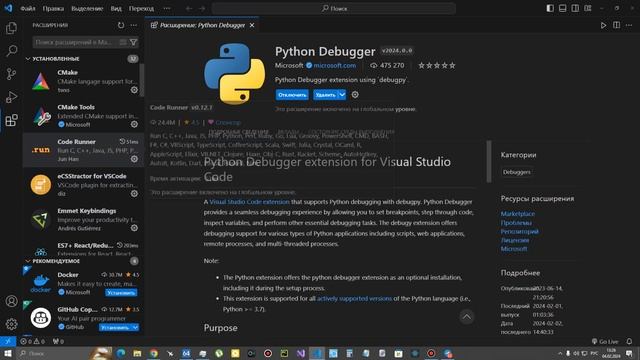The image size is (640, 360).
Task: Split the editor to the right
Action: click(x=616, y=25)
